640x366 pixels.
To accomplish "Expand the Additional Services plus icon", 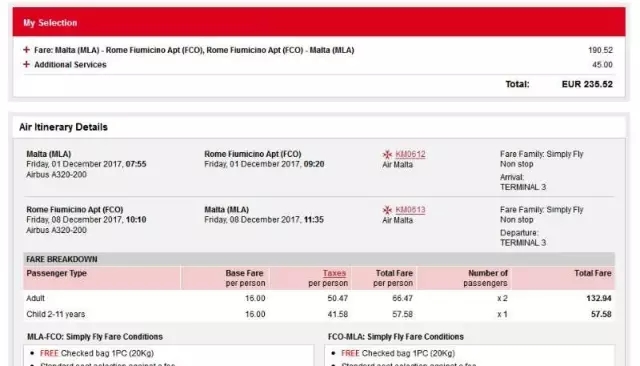I will [x=27, y=64].
